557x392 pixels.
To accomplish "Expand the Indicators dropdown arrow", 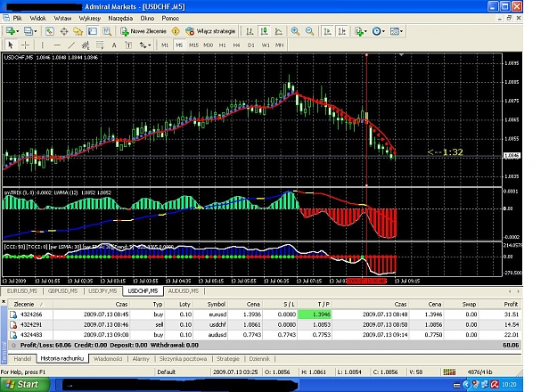I will click(366, 31).
